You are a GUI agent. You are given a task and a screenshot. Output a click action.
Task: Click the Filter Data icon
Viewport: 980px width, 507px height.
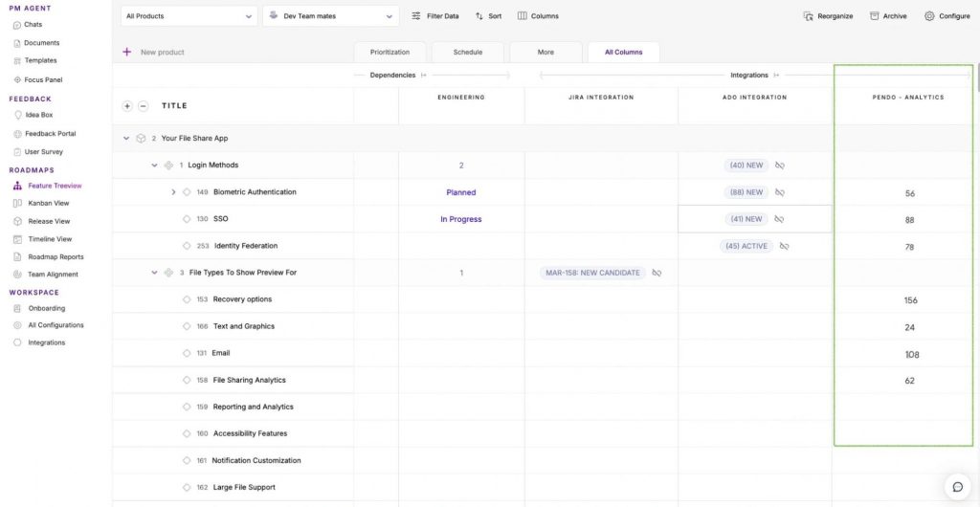pos(416,16)
